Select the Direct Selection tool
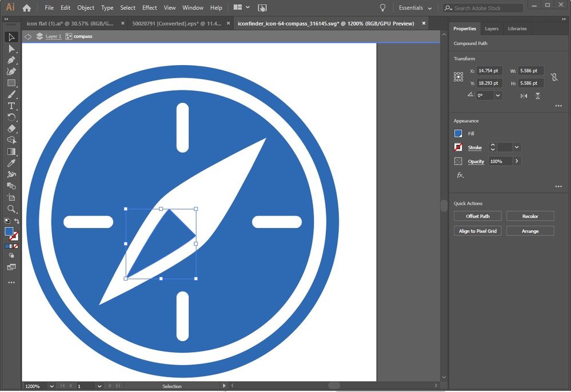The image size is (571, 392). pyautogui.click(x=11, y=49)
